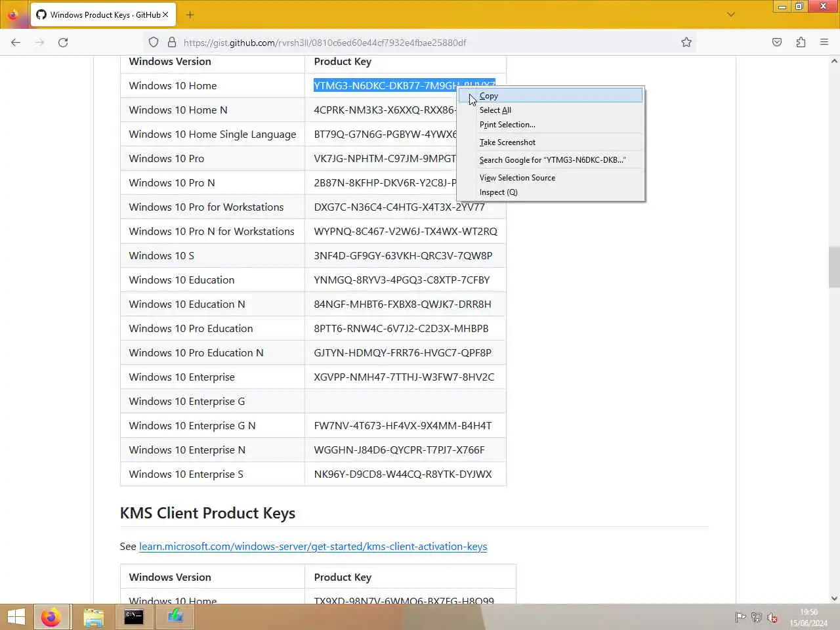
Task: Choose View Selection Source
Action: pyautogui.click(x=551, y=178)
